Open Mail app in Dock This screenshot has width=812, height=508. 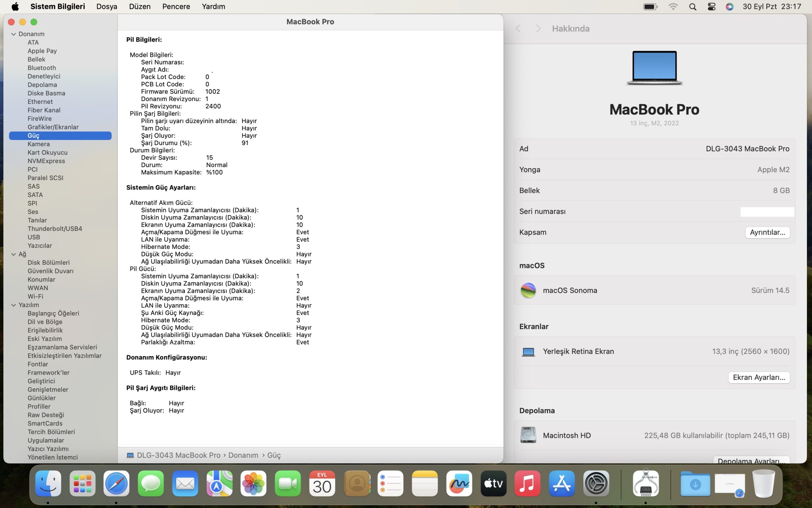click(x=185, y=484)
